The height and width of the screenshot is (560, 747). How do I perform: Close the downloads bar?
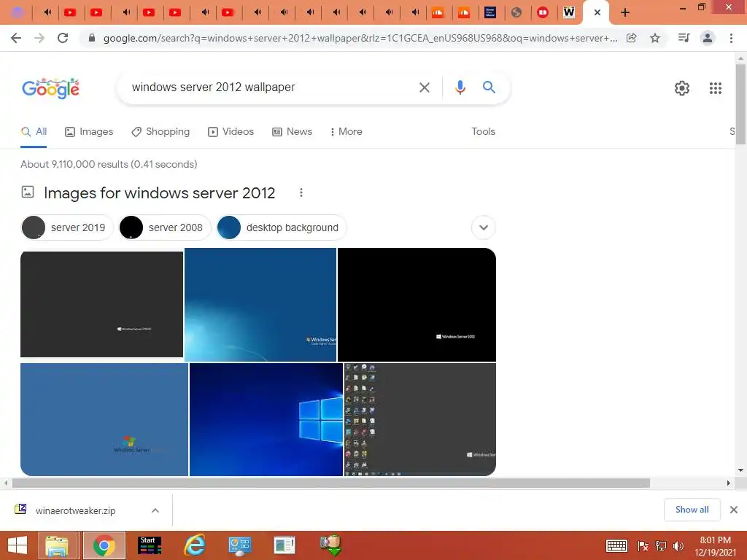[x=734, y=510]
